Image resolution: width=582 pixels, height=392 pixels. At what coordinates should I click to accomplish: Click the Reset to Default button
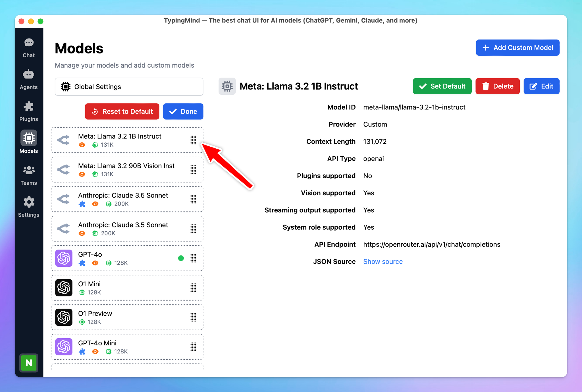click(x=122, y=111)
